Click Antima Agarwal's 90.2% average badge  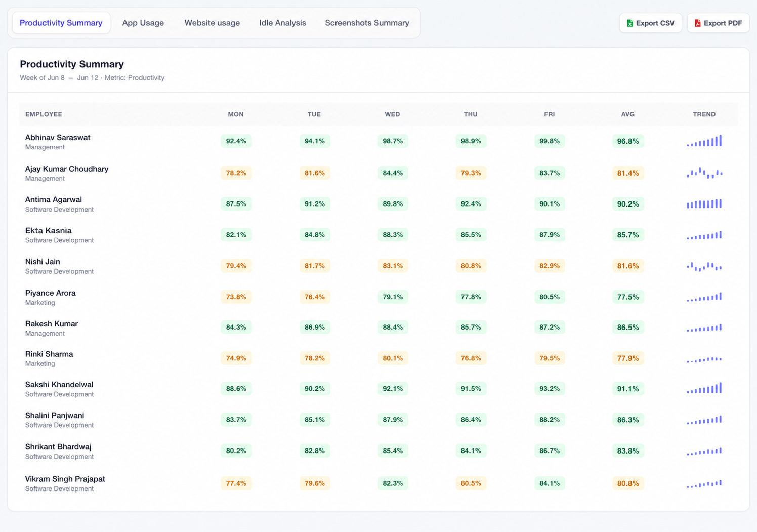click(628, 204)
